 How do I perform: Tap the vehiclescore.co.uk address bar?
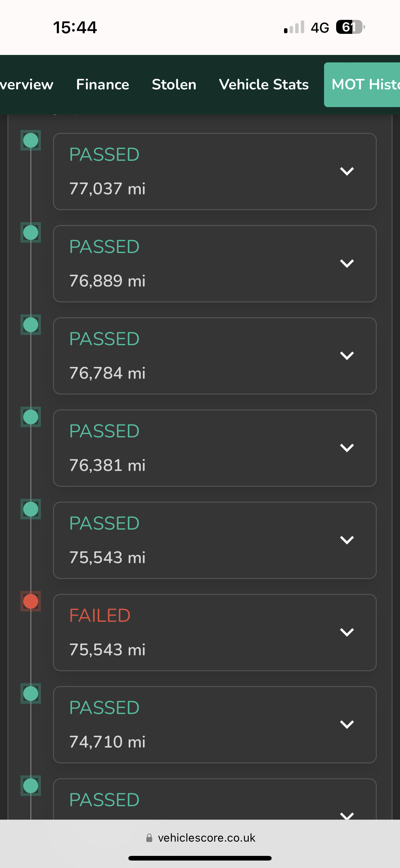click(206, 838)
